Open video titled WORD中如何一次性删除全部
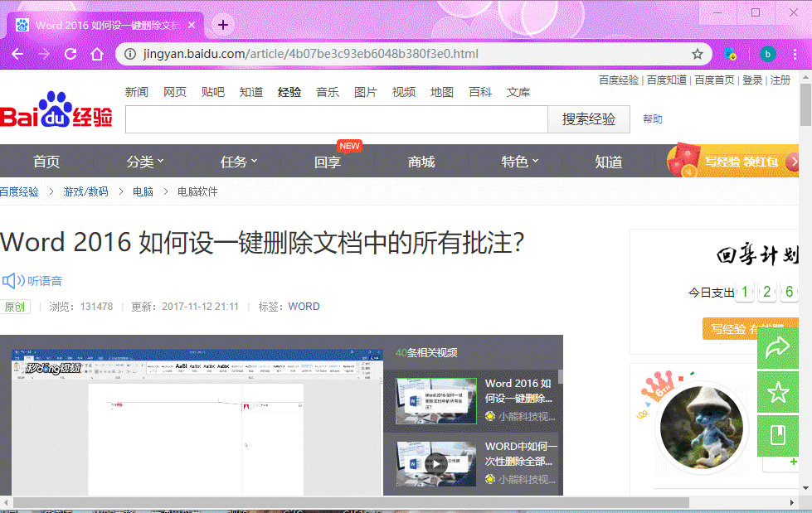Viewport: 812px width, 513px height. pos(521,453)
